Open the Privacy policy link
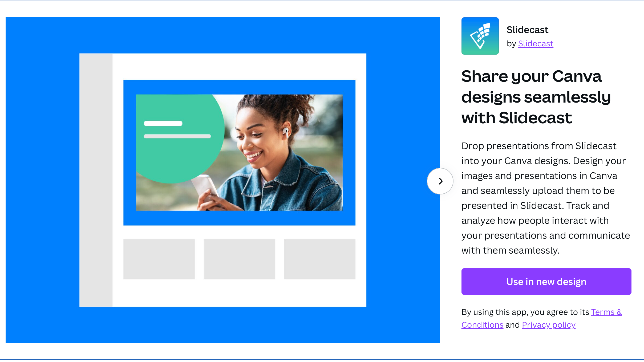 tap(549, 325)
